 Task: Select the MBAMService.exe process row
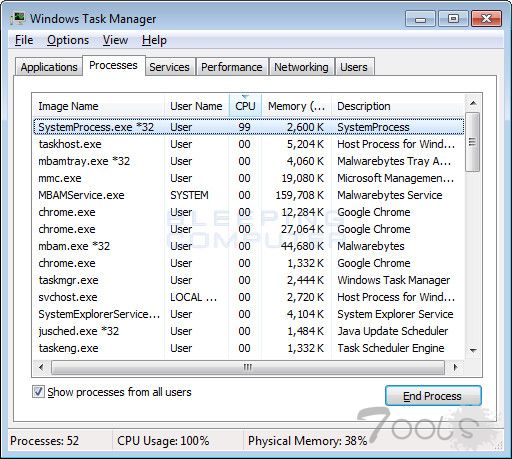click(248, 195)
